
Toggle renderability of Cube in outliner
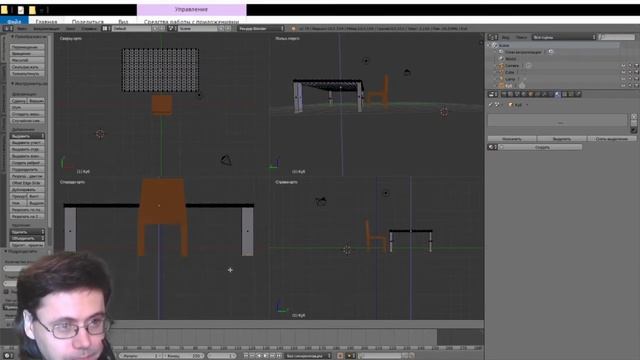[x=636, y=72]
